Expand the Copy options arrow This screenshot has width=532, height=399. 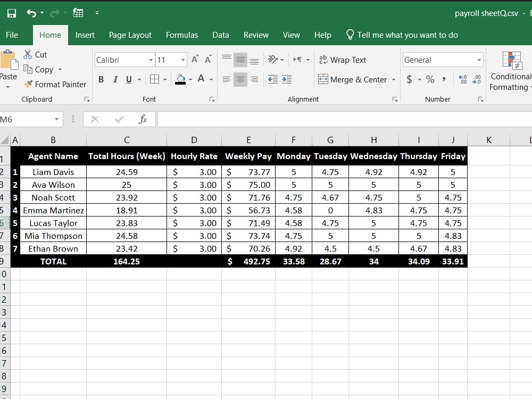point(60,70)
